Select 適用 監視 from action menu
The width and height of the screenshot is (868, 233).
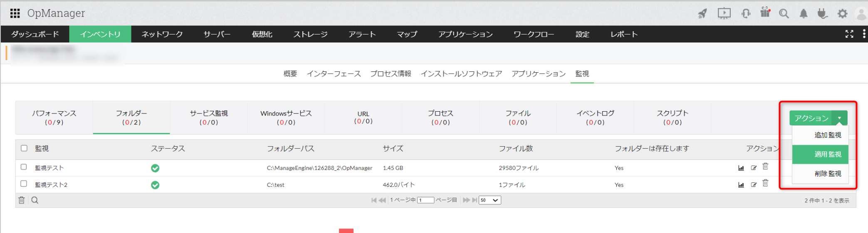(x=820, y=155)
